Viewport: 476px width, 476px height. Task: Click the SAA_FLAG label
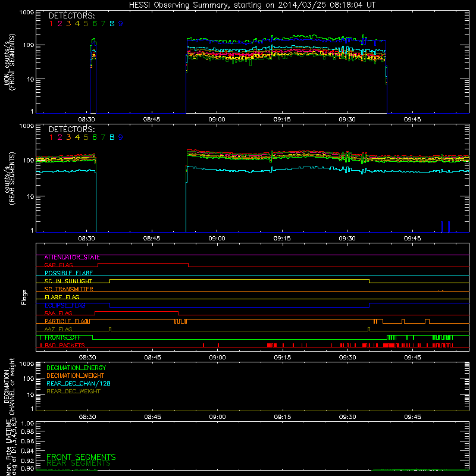pos(58,313)
